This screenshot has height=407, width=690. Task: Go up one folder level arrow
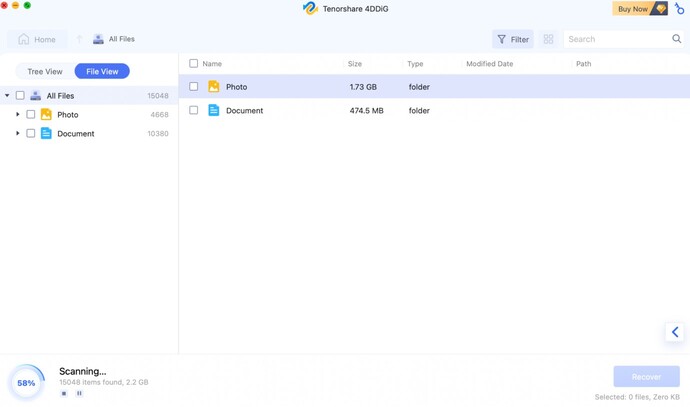79,39
